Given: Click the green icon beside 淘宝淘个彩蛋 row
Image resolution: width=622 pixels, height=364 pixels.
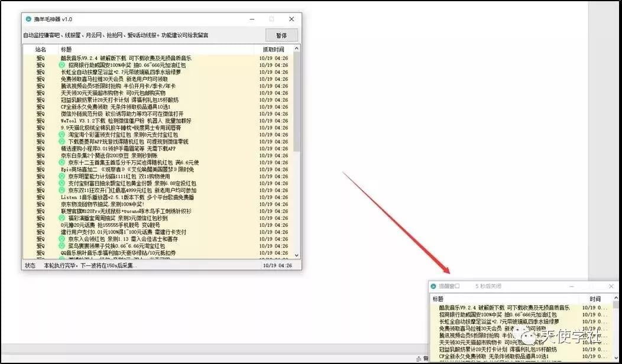Looking at the screenshot, I should [x=62, y=135].
